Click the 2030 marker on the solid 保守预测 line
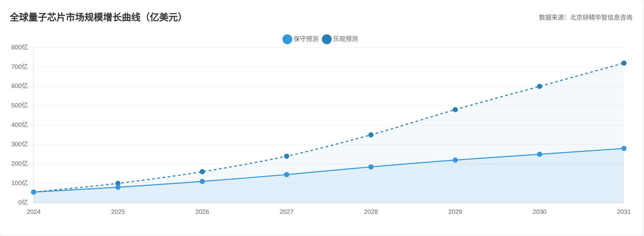The image size is (644, 236). [x=539, y=154]
